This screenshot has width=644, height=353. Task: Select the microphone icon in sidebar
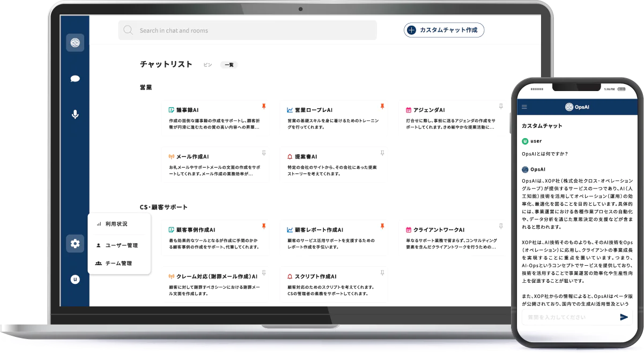point(75,114)
